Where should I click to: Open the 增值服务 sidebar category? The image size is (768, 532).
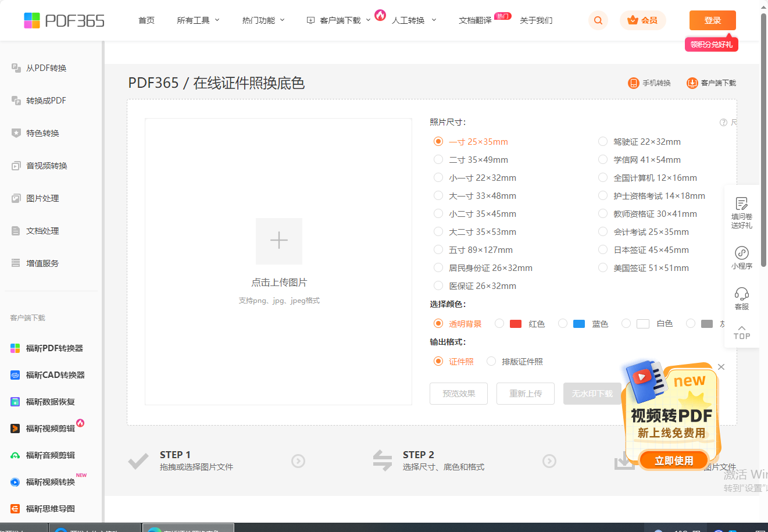point(42,263)
